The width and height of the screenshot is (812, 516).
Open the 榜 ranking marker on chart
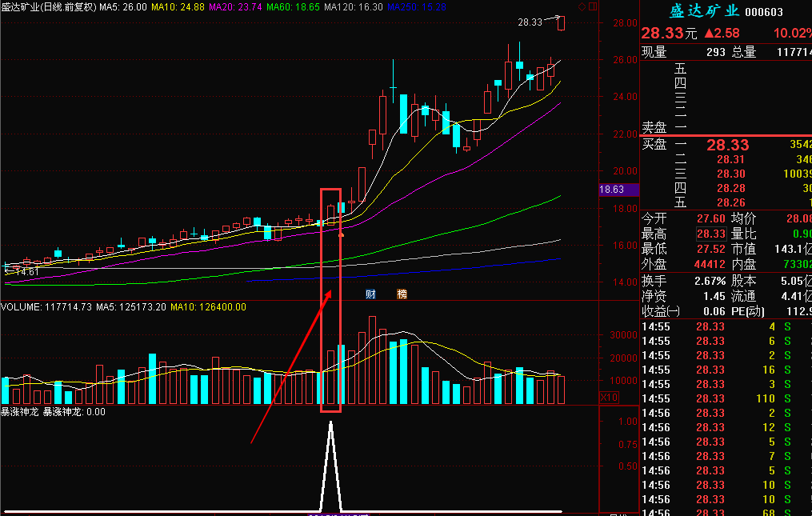click(x=402, y=294)
